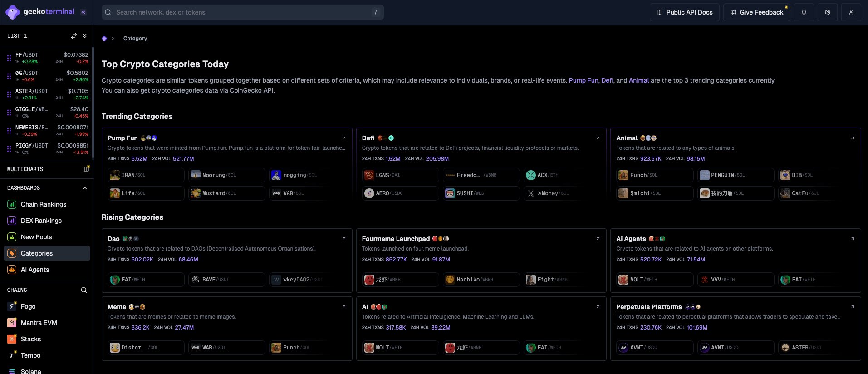Expand LIST 1 with double-chevron dropdown
The image size is (868, 374).
point(85,36)
